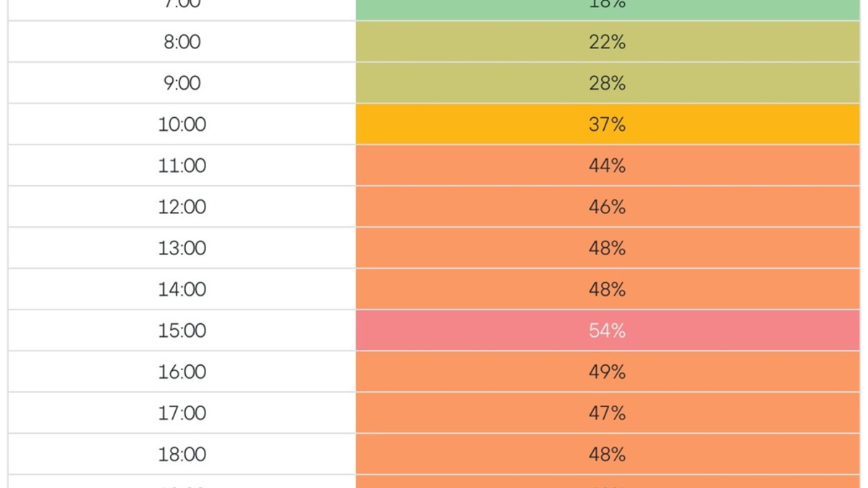Click the 14:00 time cell
Screen dimensions: 868x488
[182, 289]
